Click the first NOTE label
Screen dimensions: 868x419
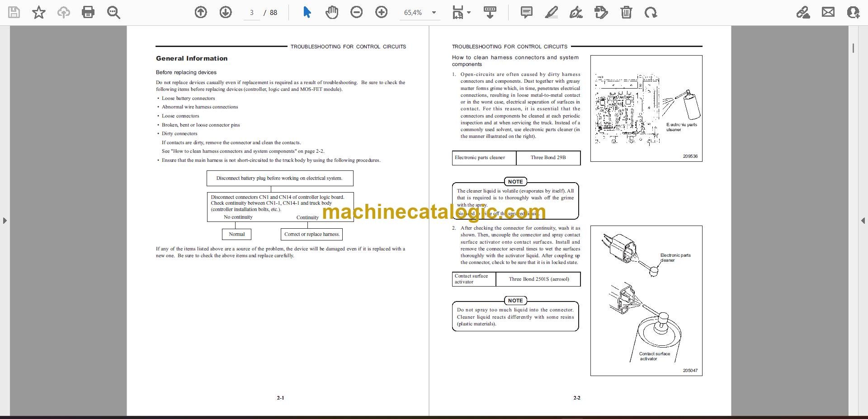point(515,182)
